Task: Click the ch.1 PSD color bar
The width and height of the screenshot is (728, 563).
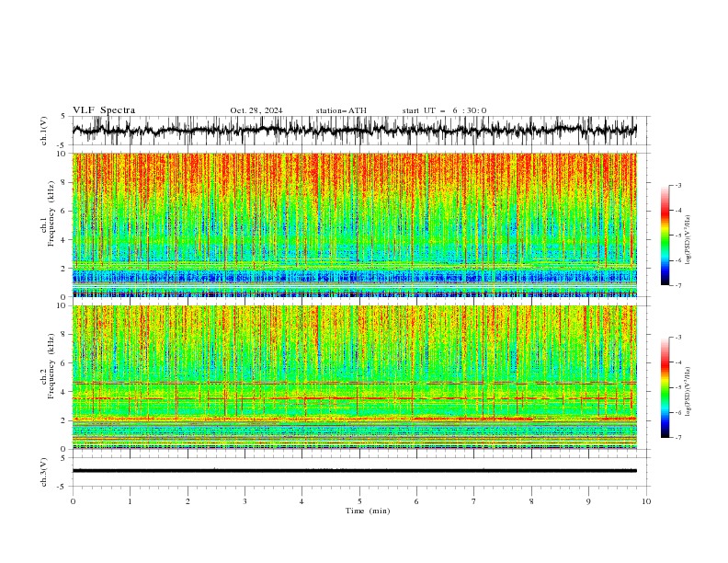Action: click(665, 236)
